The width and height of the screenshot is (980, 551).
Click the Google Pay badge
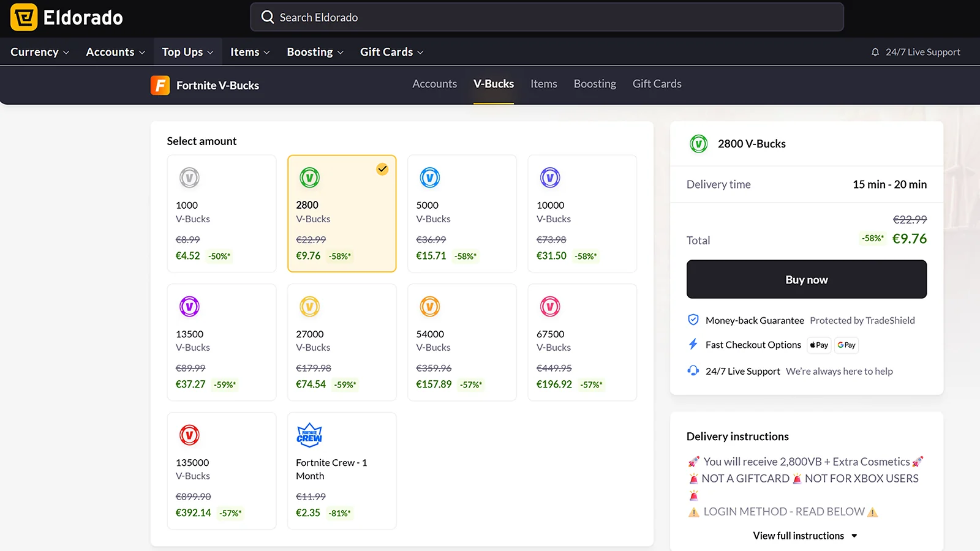click(x=846, y=345)
